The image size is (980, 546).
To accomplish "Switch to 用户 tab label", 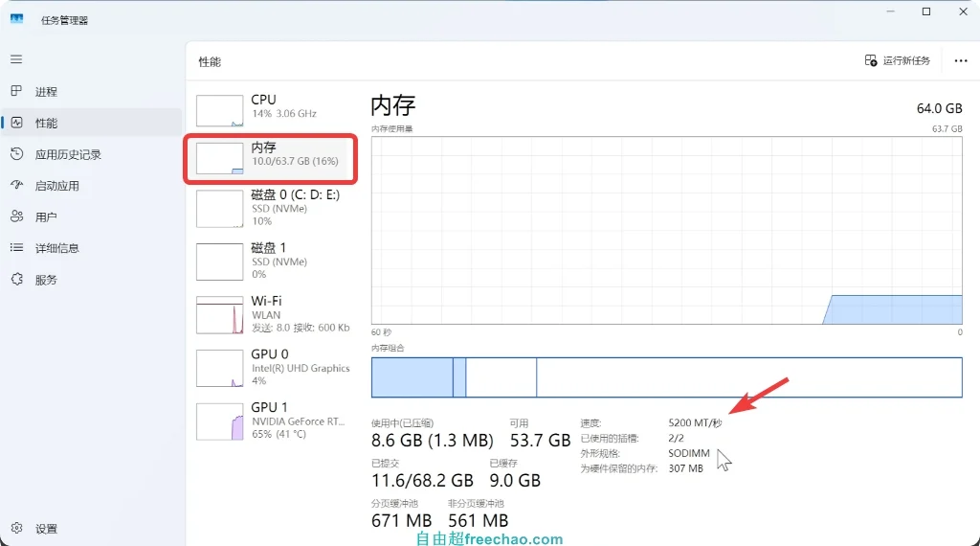I will (46, 217).
